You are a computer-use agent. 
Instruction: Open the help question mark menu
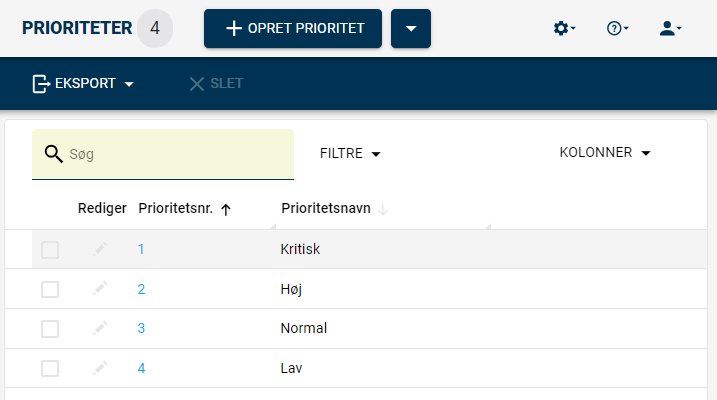tap(617, 28)
